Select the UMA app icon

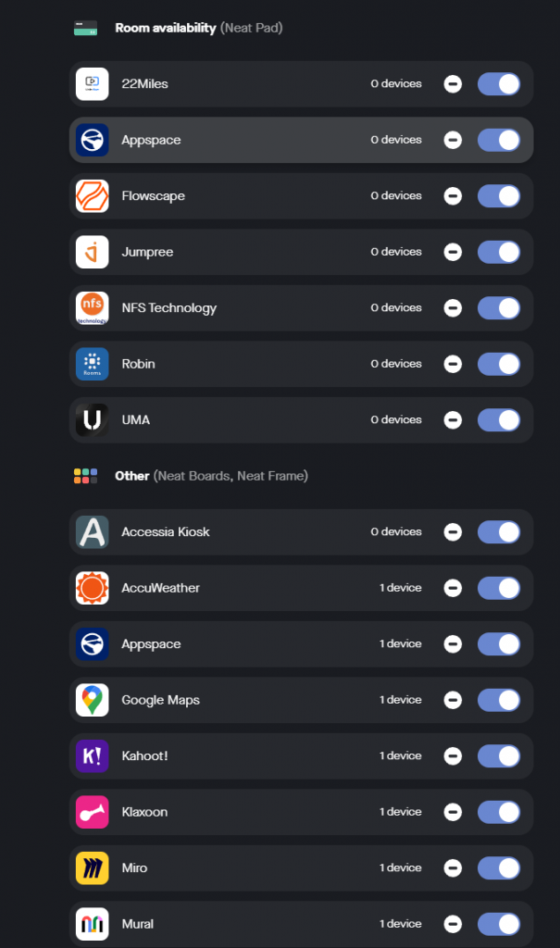point(91,419)
